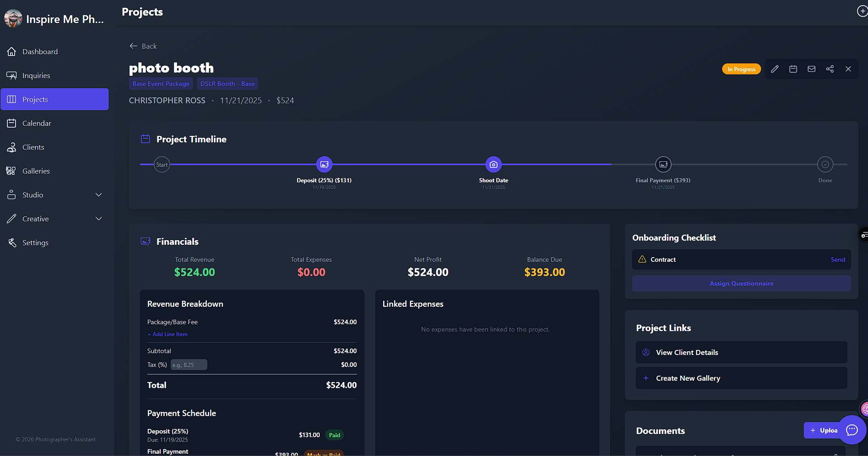Screen dimensions: 868x456
Task: Open the chat support bubble
Action: [852, 430]
